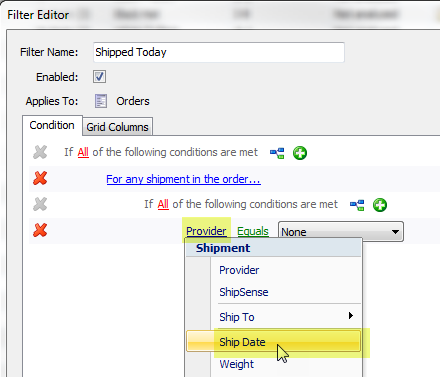Viewport: 440px width, 377px height.
Task: Open the None provider value dropdown
Action: (341, 231)
